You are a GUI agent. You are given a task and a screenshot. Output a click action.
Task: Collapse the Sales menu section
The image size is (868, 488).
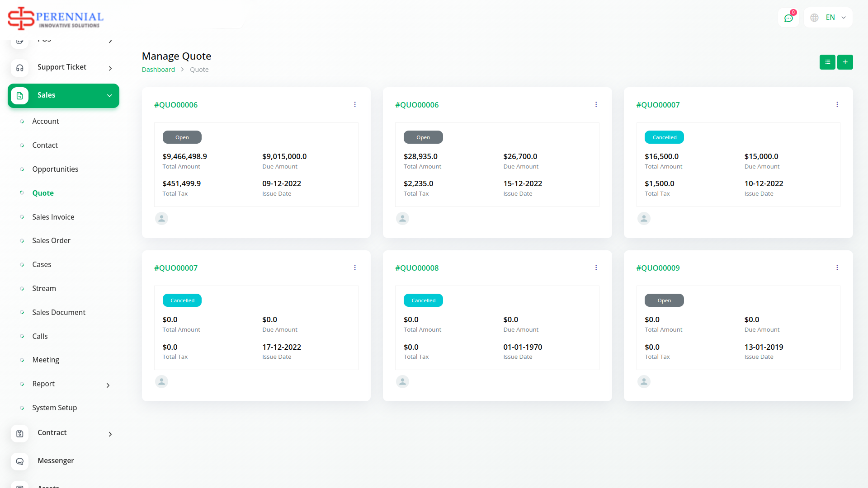click(x=109, y=95)
